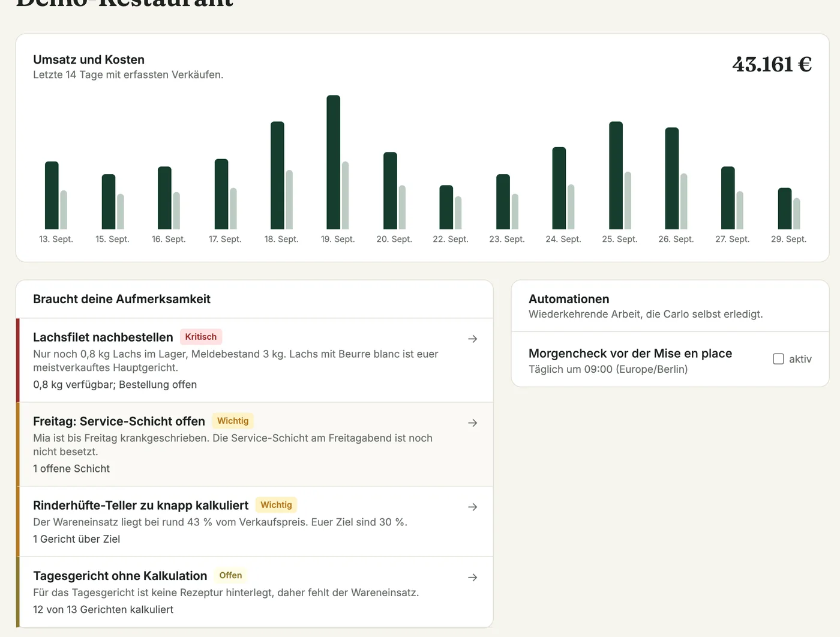840x637 pixels.
Task: Select the light cost bar for 13. Sept.
Action: point(64,210)
